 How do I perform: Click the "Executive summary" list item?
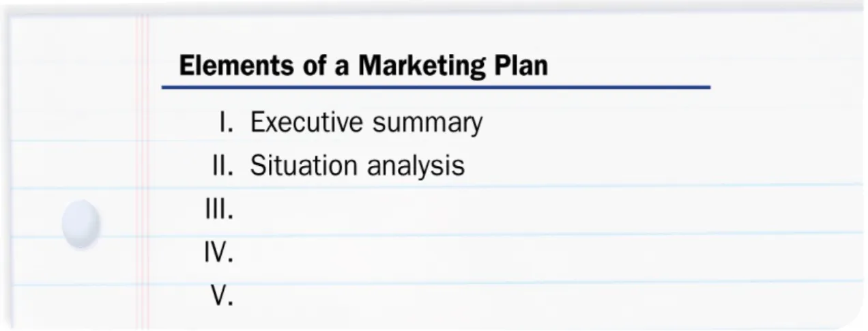366,124
